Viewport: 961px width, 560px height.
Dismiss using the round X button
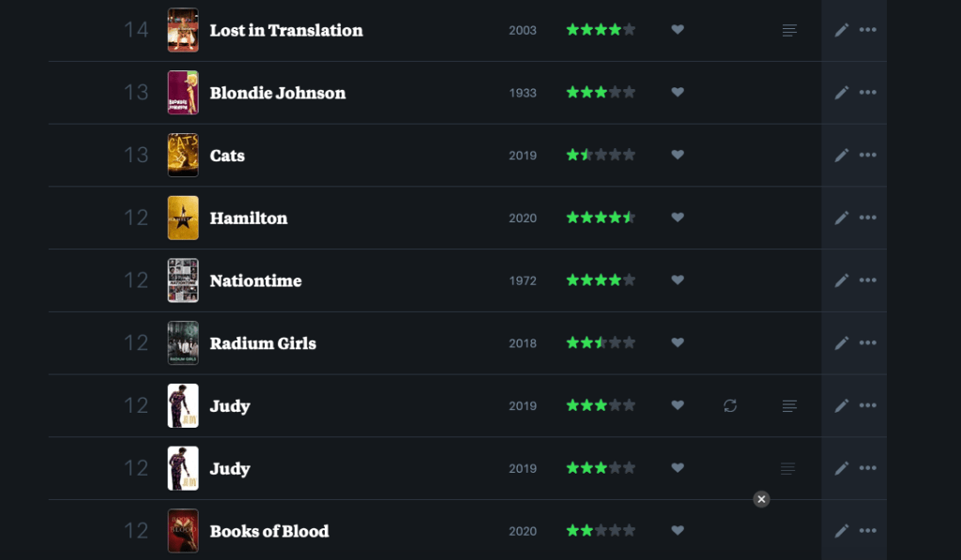[x=761, y=499]
